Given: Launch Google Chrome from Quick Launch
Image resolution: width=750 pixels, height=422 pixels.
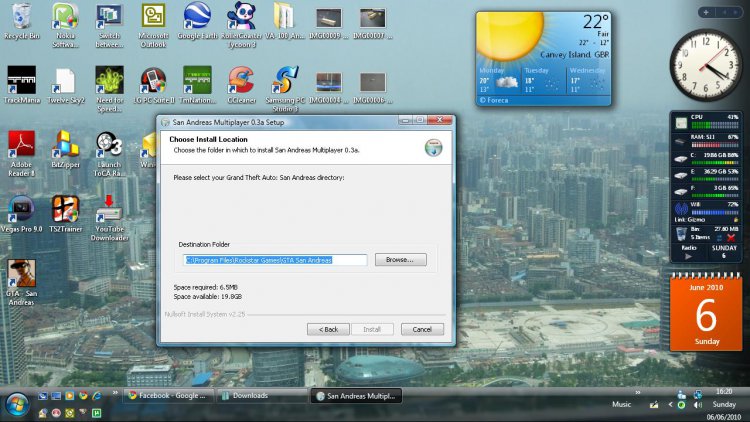Looking at the screenshot, I should [83, 396].
